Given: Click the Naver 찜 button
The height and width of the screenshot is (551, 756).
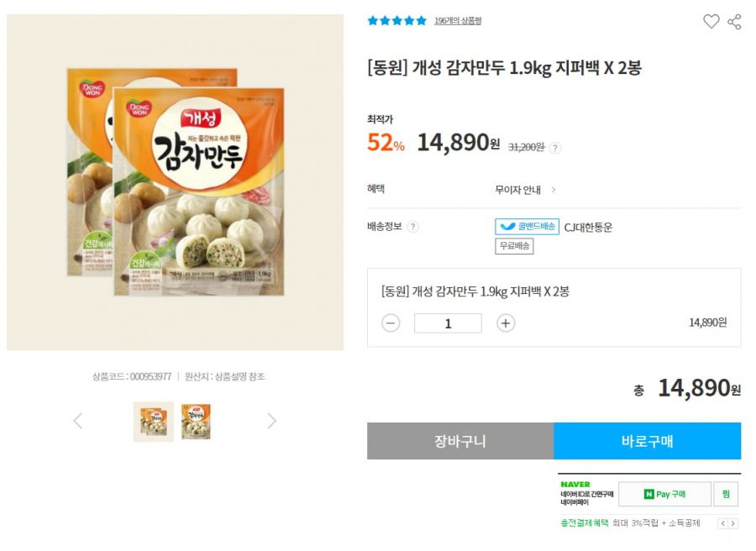Looking at the screenshot, I should 726,494.
